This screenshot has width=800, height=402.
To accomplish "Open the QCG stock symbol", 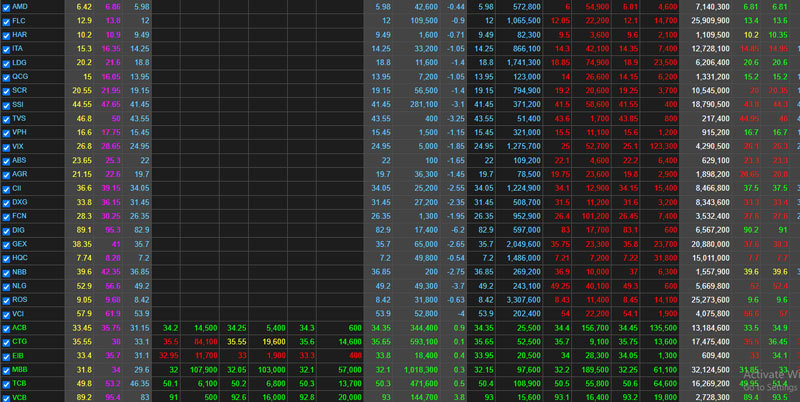I will coord(20,76).
